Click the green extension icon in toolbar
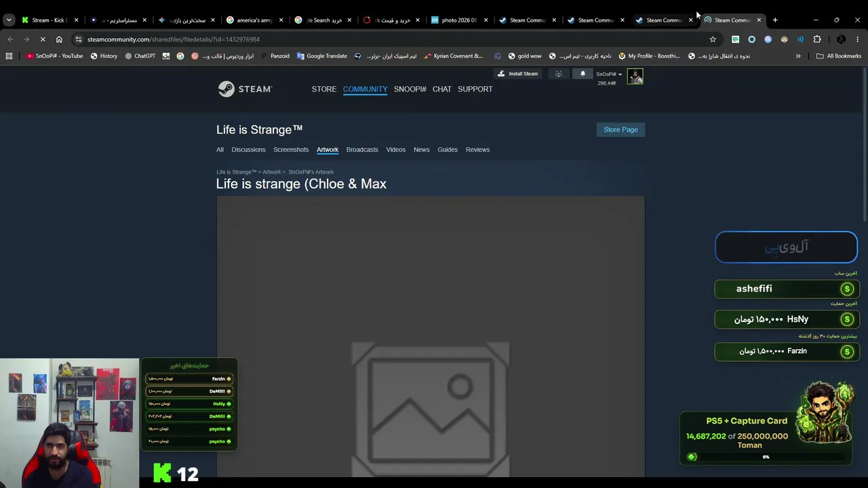This screenshot has width=868, height=488. pos(735,39)
